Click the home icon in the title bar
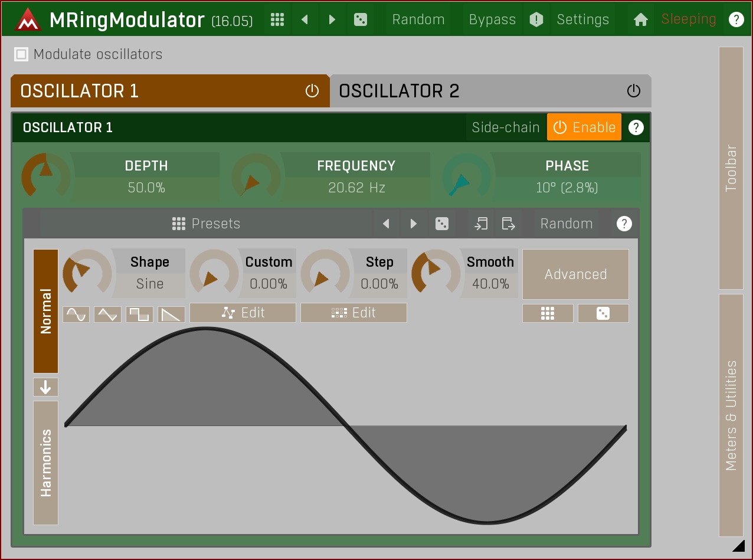The image size is (753, 560). [x=640, y=19]
